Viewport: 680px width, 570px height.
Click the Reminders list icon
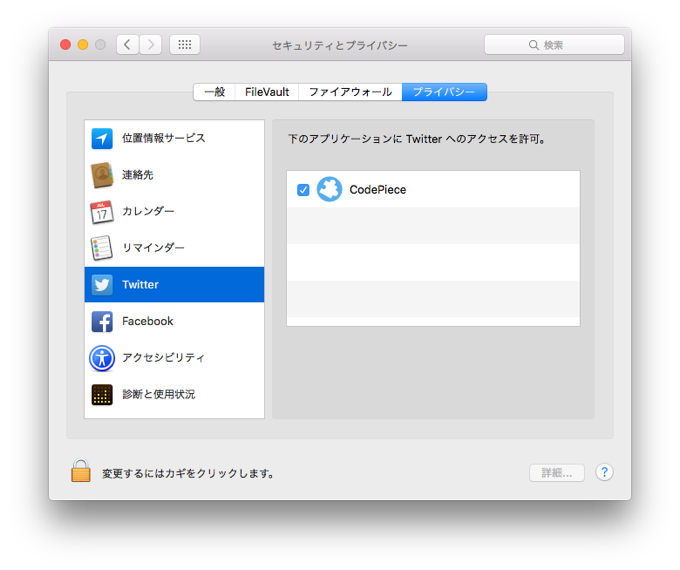[102, 248]
